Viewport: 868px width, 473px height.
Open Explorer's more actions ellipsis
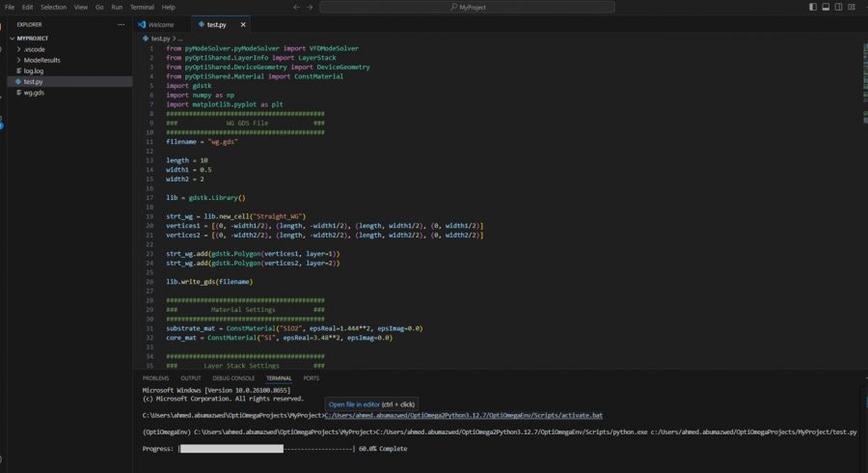tap(122, 24)
